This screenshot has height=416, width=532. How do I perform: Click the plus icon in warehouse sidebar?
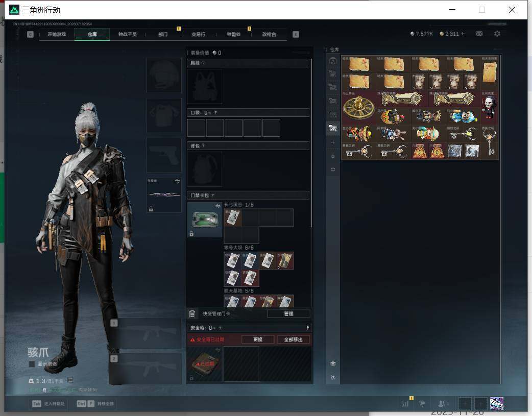coord(333,142)
